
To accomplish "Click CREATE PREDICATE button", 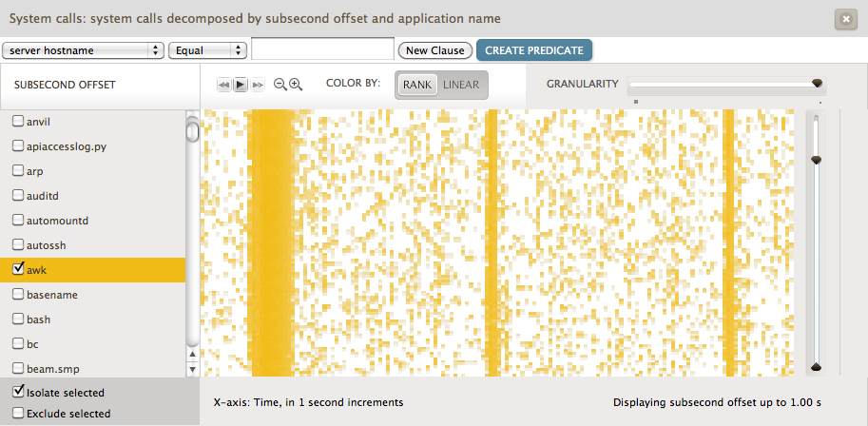I will pos(534,50).
